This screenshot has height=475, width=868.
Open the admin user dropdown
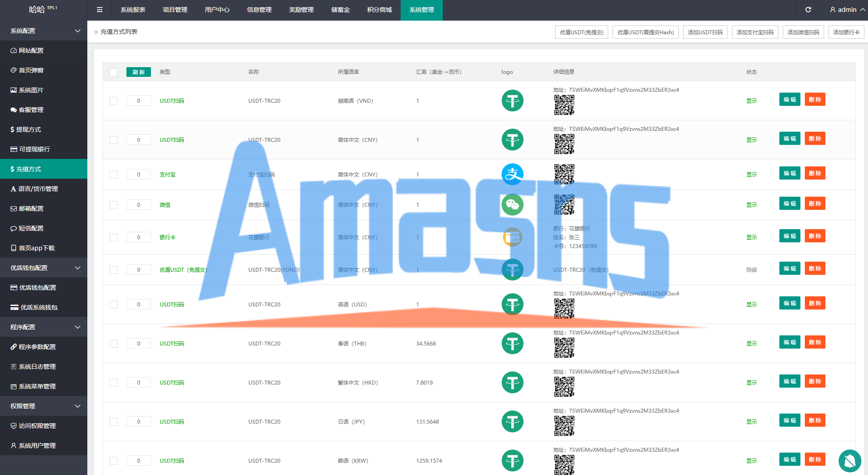click(x=847, y=10)
